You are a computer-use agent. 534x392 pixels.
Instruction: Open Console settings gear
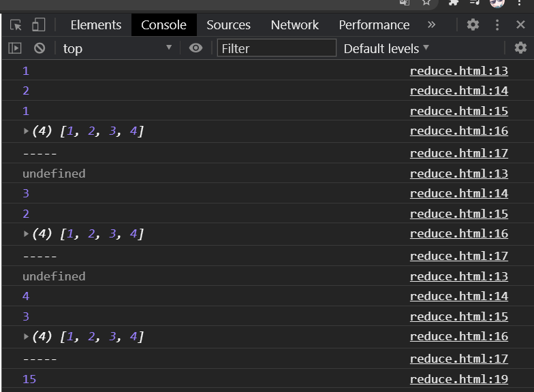click(x=520, y=48)
